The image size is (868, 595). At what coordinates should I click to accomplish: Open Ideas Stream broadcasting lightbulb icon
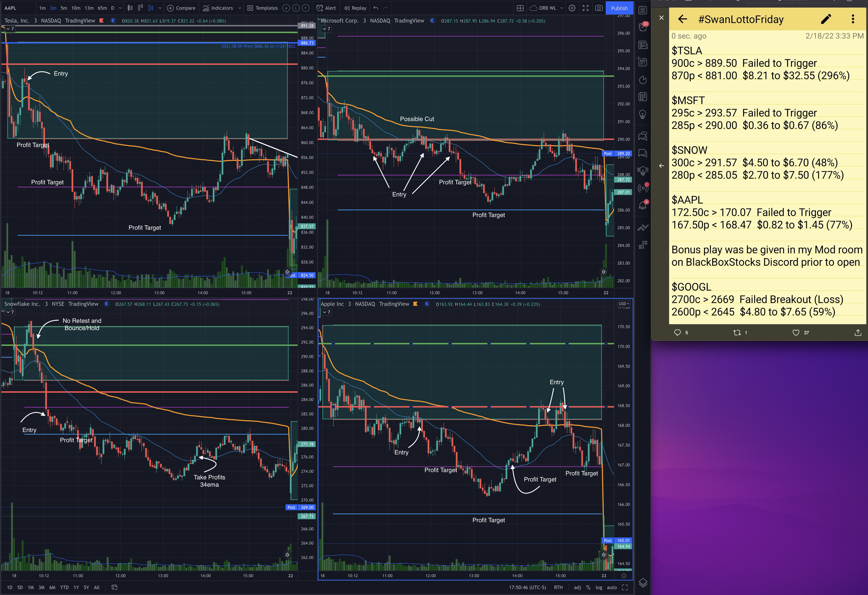click(x=642, y=171)
